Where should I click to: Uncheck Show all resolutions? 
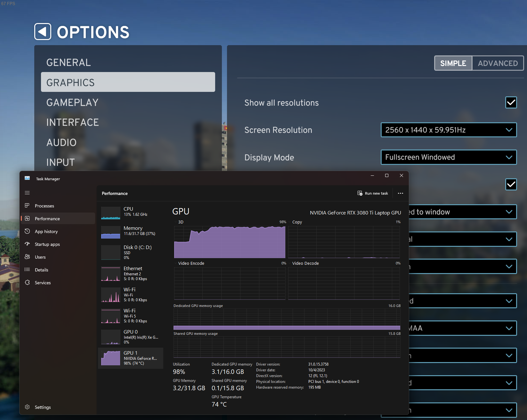click(511, 102)
